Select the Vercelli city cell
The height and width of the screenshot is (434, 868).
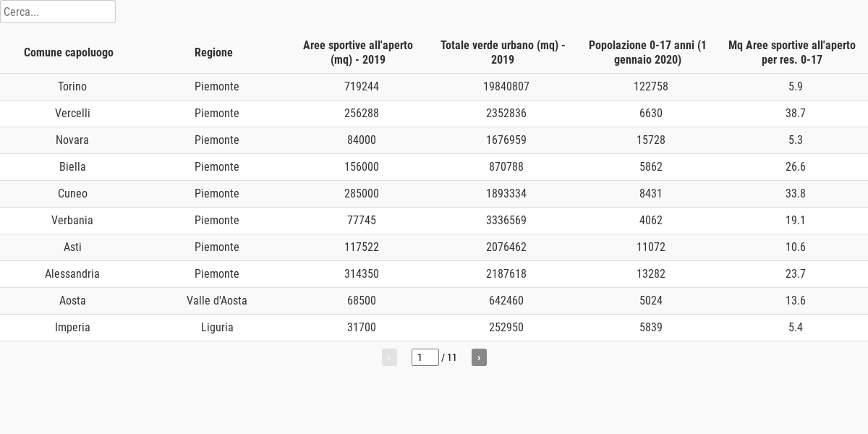coord(72,114)
